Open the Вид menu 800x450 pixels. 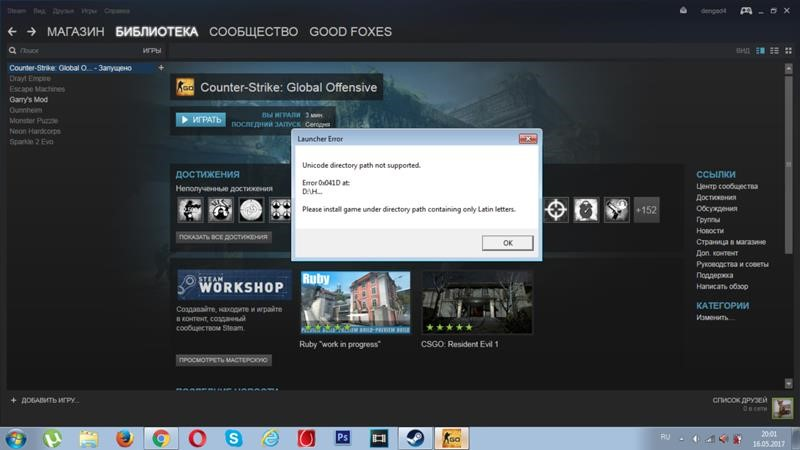click(x=39, y=11)
